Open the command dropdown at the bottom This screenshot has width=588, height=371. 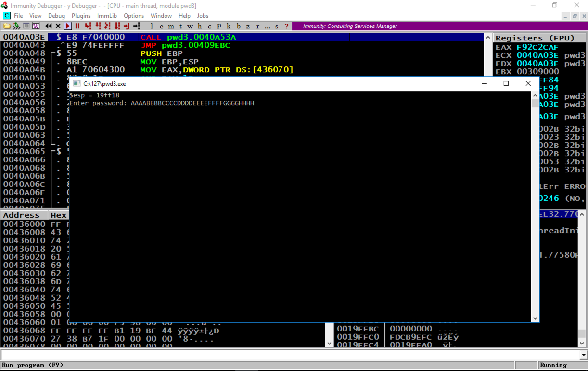(x=584, y=355)
